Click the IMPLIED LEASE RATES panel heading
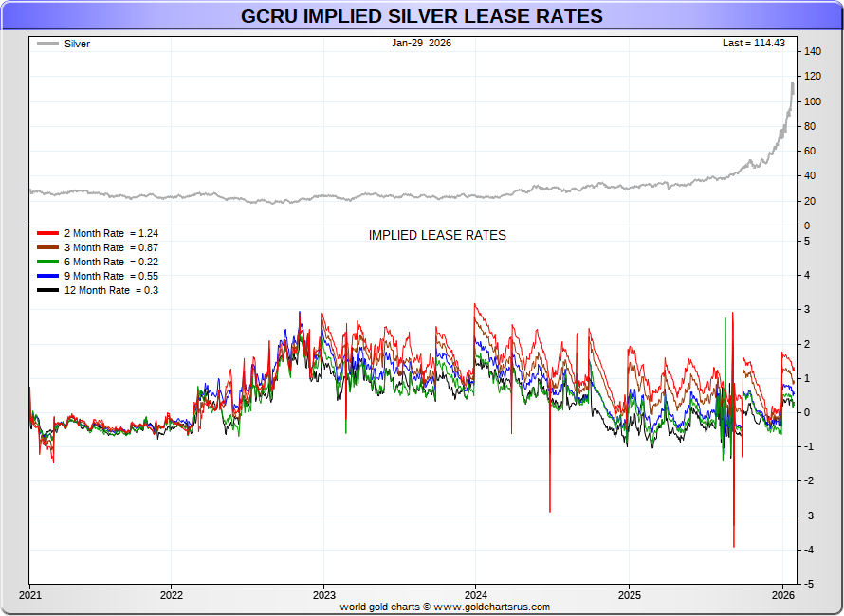Image resolution: width=844 pixels, height=616 pixels. click(437, 235)
